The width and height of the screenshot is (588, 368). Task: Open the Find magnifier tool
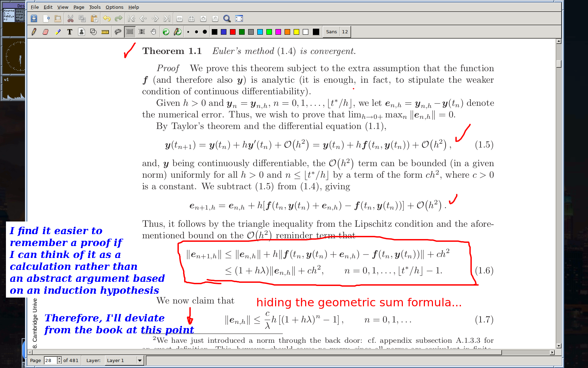[227, 19]
